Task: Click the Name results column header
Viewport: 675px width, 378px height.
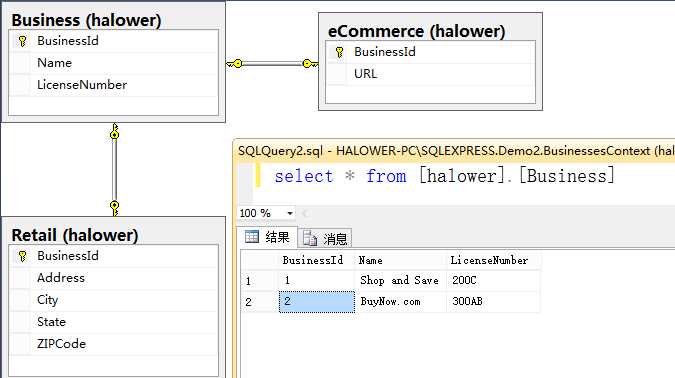Action: (400, 260)
